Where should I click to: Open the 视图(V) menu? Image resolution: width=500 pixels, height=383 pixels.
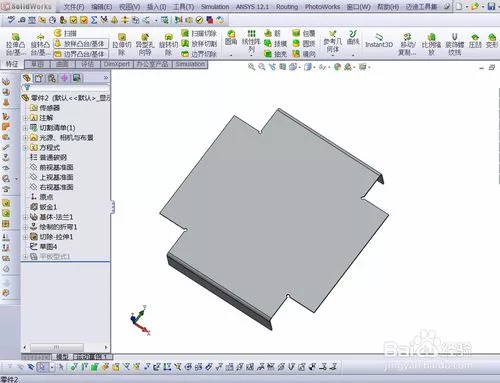[x=129, y=7]
